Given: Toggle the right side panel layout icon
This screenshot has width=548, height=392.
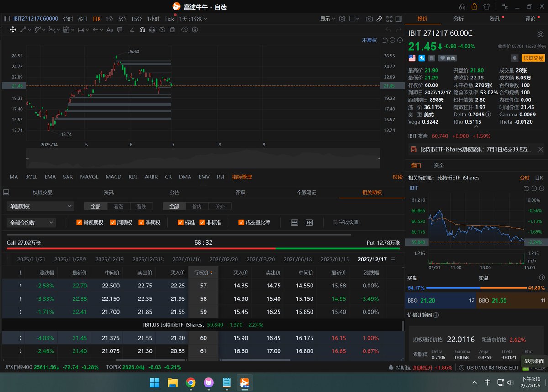Looking at the screenshot, I should (399, 19).
